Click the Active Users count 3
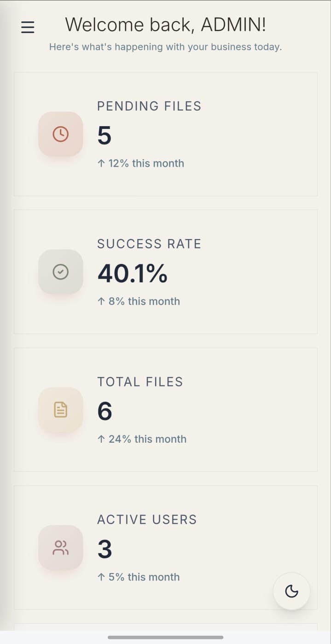The width and height of the screenshot is (331, 644). click(105, 549)
